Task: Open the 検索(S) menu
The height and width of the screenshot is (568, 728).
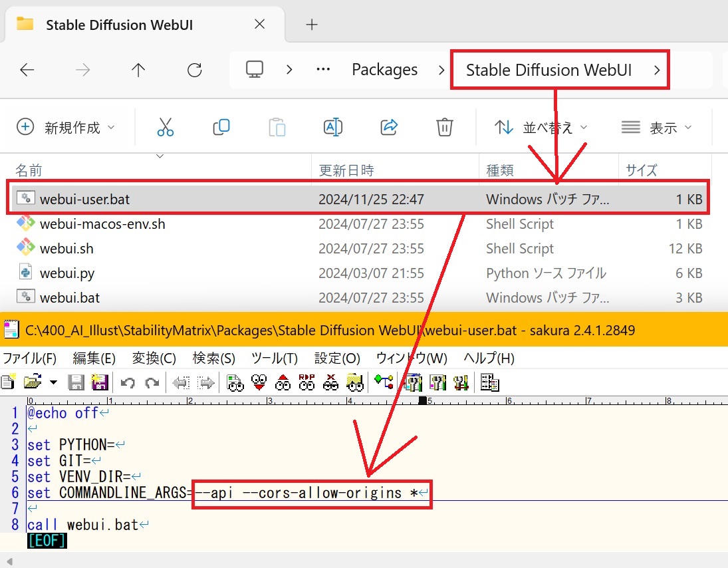Action: pos(213,358)
